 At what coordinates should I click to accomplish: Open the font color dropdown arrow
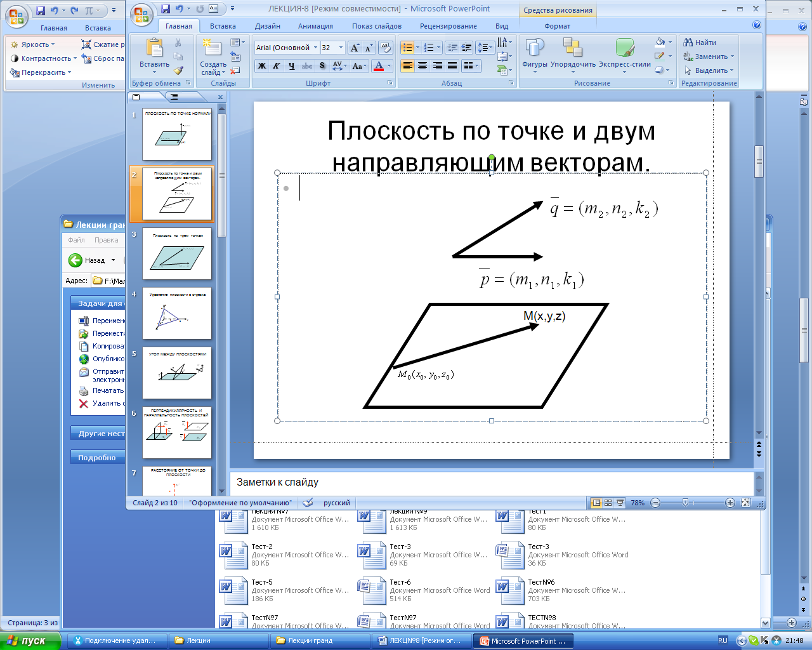(390, 66)
